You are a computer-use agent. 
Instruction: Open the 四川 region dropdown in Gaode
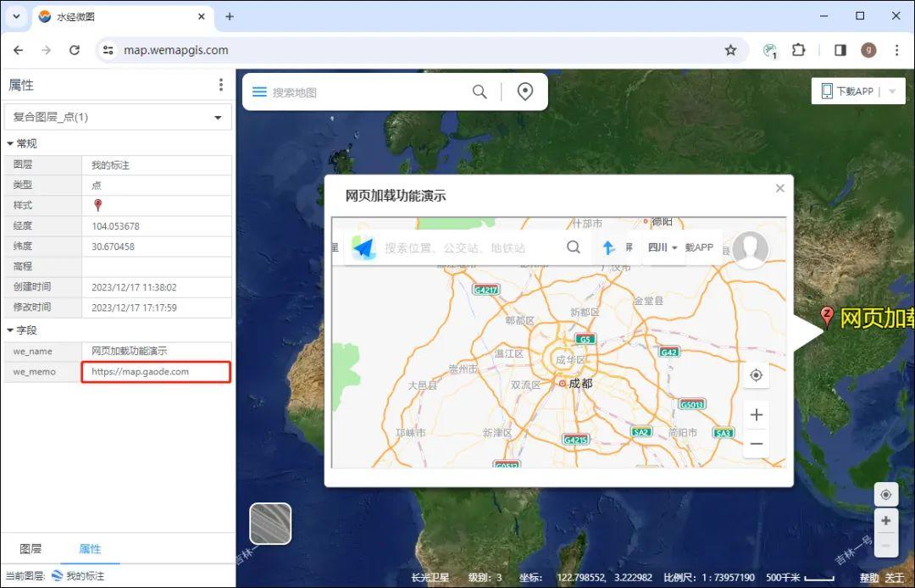tap(663, 247)
